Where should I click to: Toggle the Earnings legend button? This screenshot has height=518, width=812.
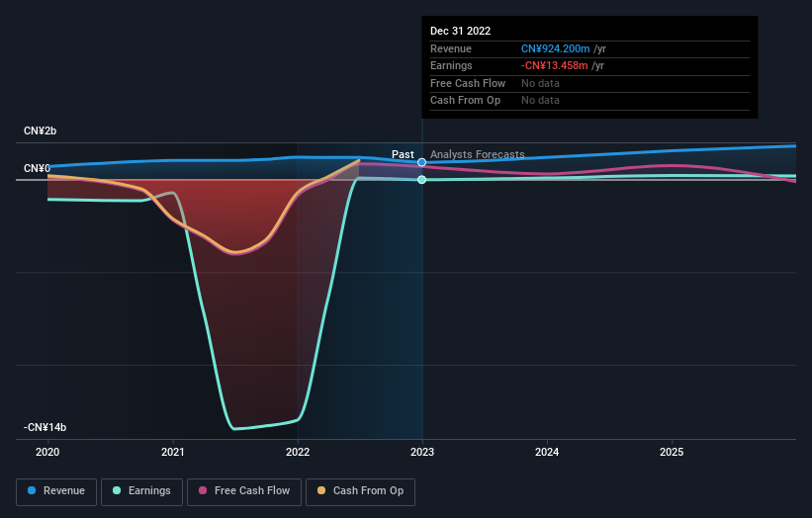[141, 491]
